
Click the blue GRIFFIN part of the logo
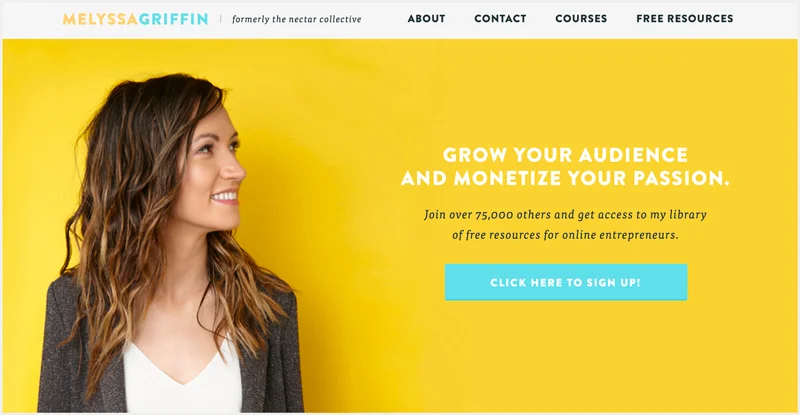(173, 19)
